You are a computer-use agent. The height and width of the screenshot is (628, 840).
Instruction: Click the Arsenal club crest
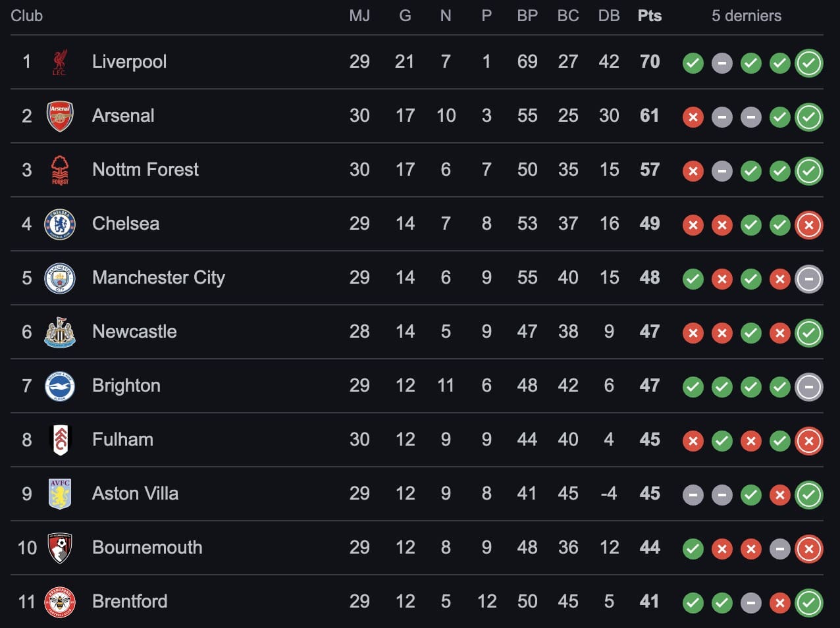point(60,116)
